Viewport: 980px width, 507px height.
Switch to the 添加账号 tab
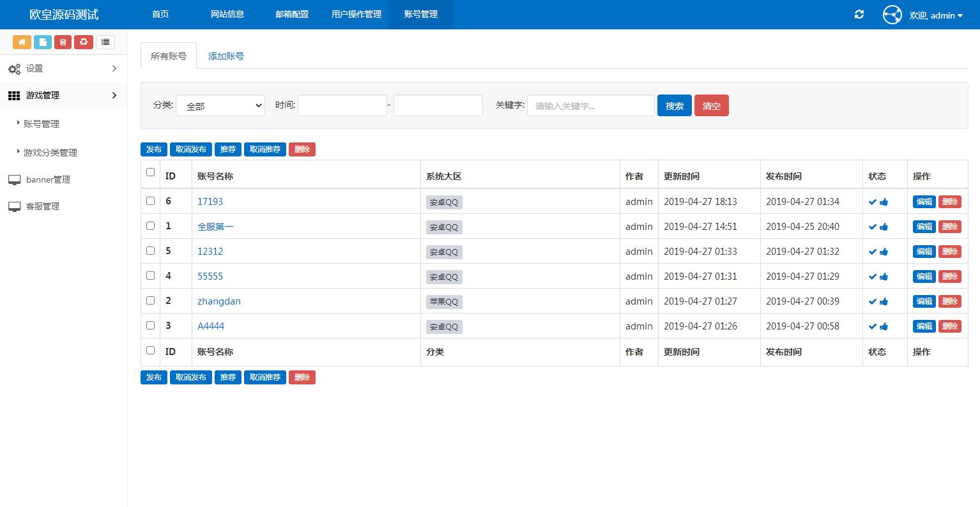(x=226, y=56)
